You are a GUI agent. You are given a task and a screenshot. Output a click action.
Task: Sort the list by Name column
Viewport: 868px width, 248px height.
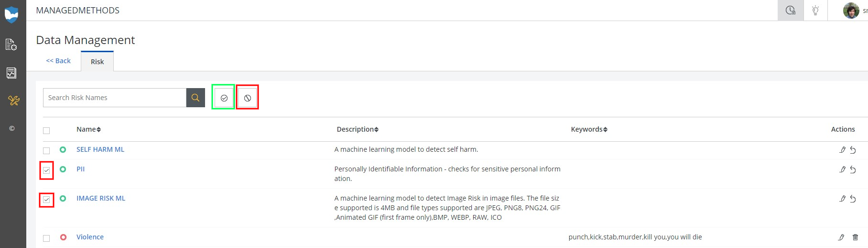coord(89,129)
